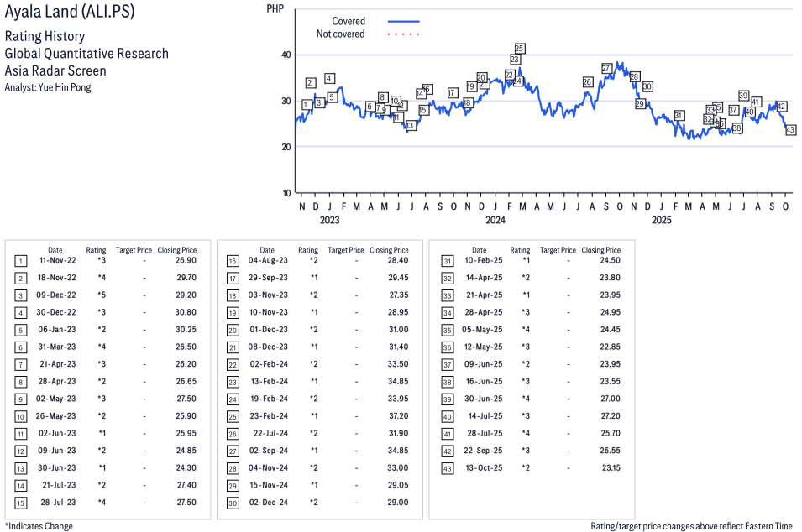Click the Closing Price header in first table
The height and width of the screenshot is (532, 802).
pyautogui.click(x=176, y=250)
